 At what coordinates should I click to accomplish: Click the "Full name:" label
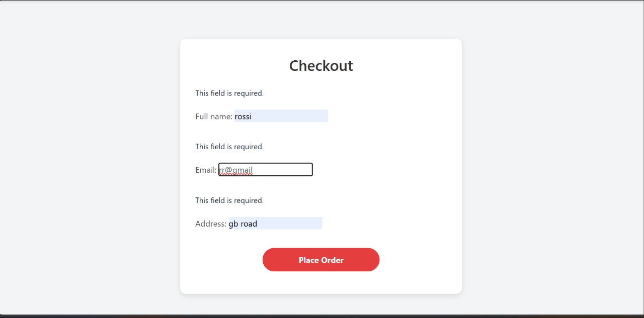tap(214, 117)
